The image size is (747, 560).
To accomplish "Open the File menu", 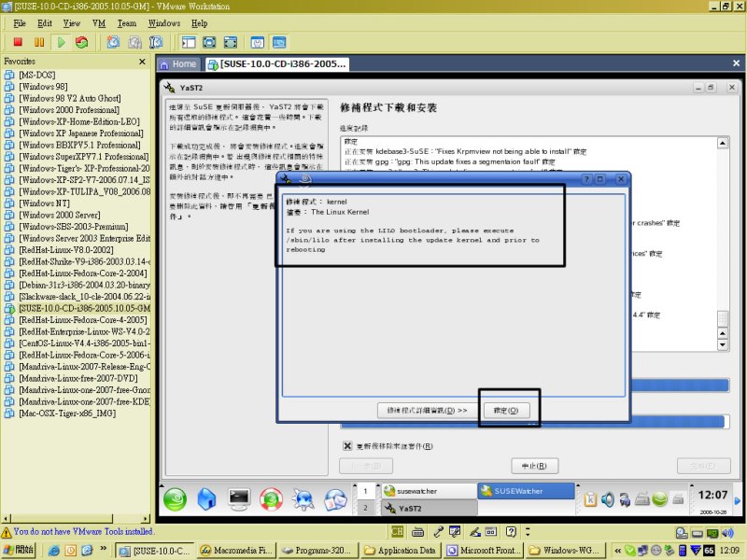I will [x=20, y=23].
